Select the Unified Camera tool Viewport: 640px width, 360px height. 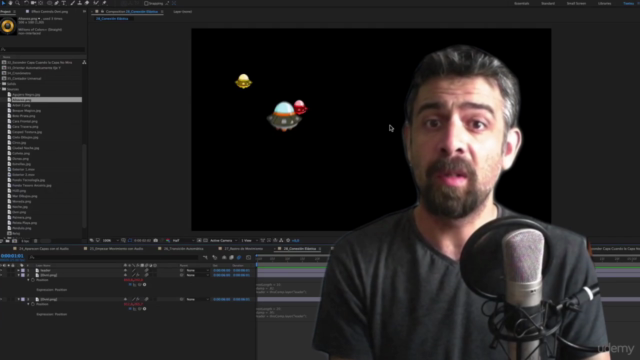(x=33, y=3)
